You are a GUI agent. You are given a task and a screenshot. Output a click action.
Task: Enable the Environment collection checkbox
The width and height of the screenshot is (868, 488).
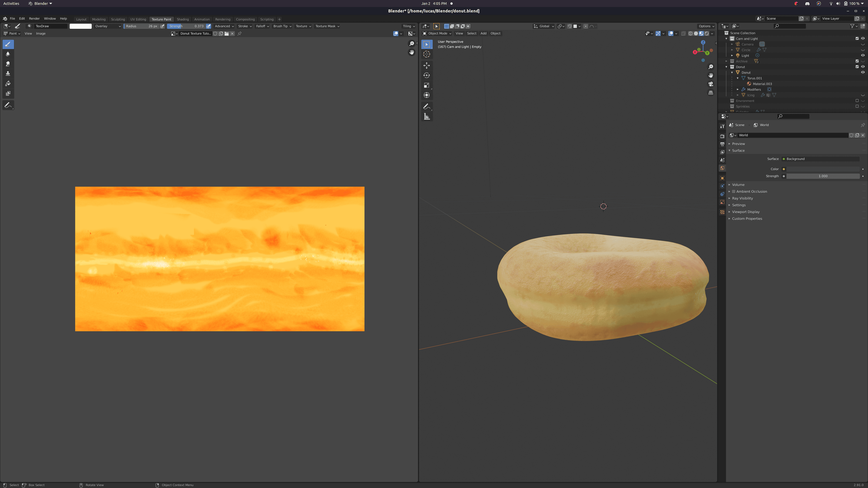tap(857, 101)
